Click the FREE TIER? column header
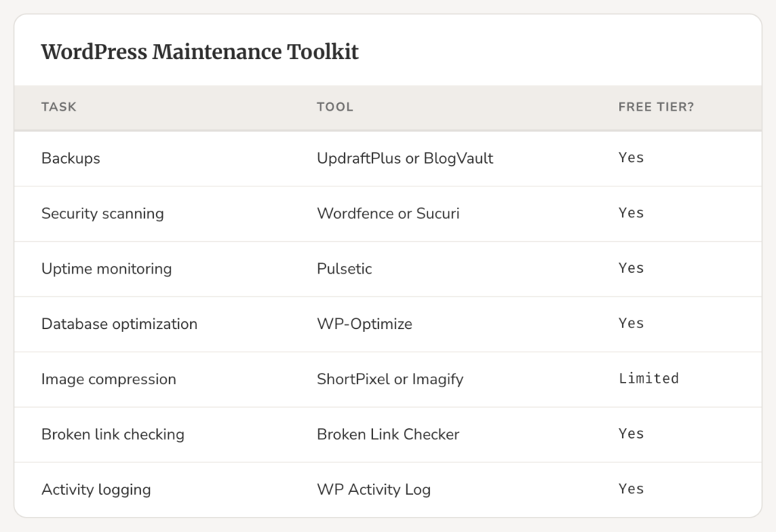 tap(656, 107)
